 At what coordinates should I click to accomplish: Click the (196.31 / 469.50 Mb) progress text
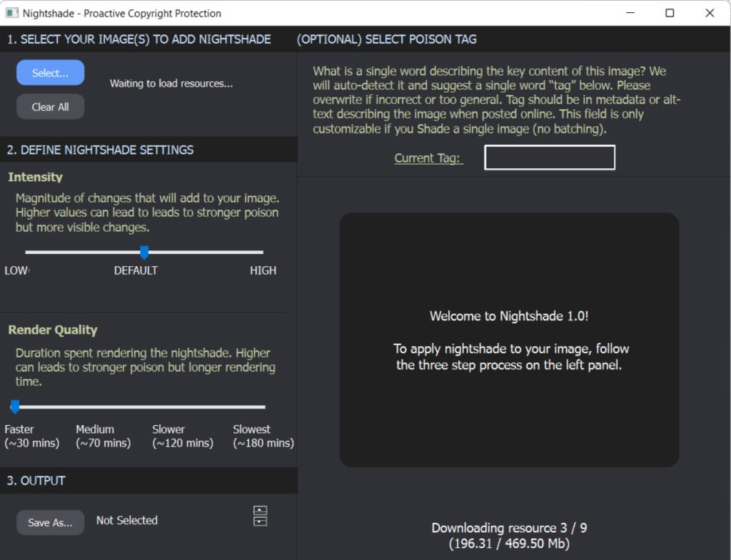coord(509,544)
